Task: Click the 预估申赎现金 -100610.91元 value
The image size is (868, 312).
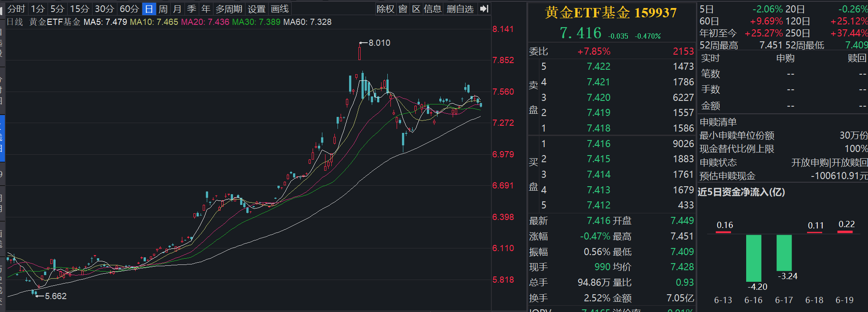Action: (839, 176)
